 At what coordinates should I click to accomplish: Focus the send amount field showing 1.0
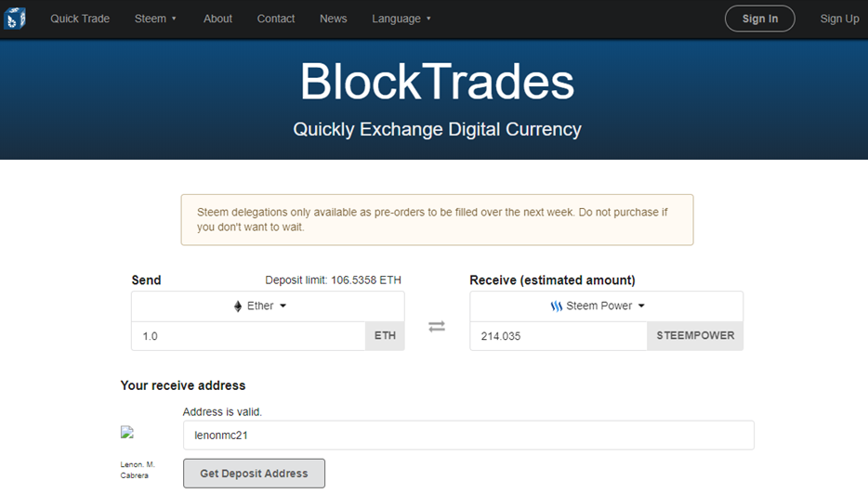coord(248,336)
